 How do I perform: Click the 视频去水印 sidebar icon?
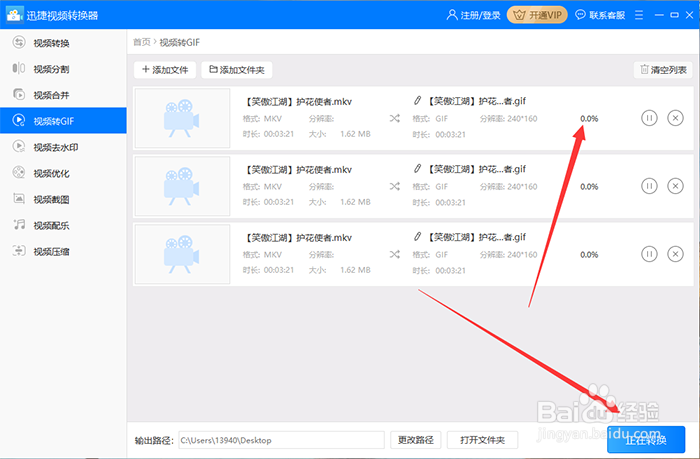click(x=19, y=146)
